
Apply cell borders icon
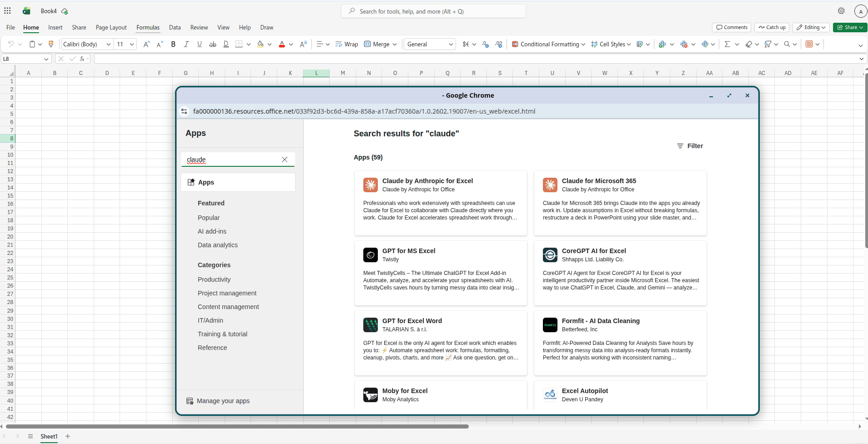pos(239,44)
